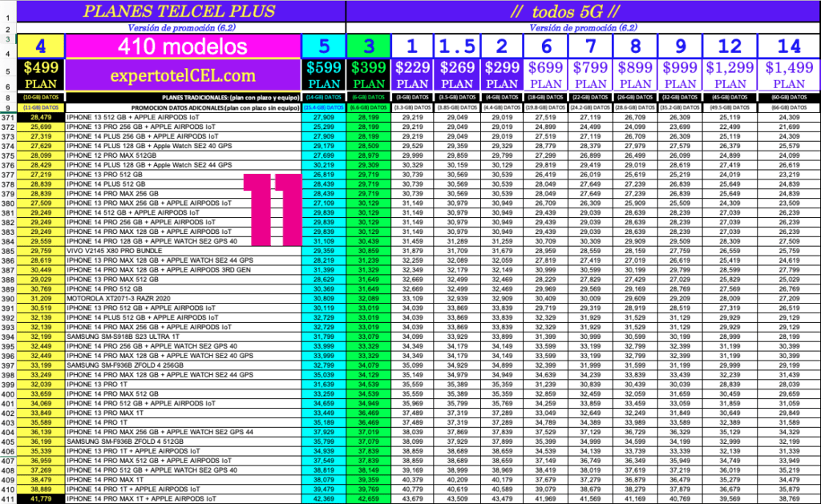Select the cyan 29,359 cell for VIVO row

324,251
